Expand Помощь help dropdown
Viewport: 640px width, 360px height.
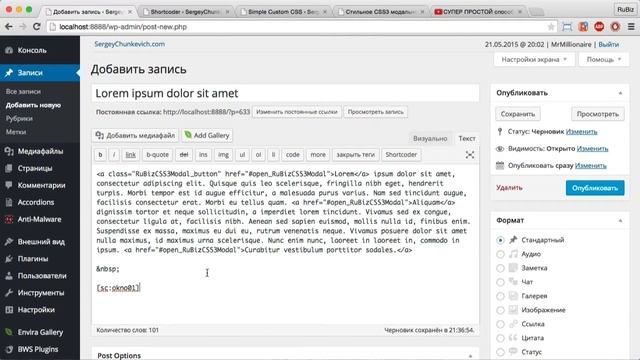[x=604, y=60]
